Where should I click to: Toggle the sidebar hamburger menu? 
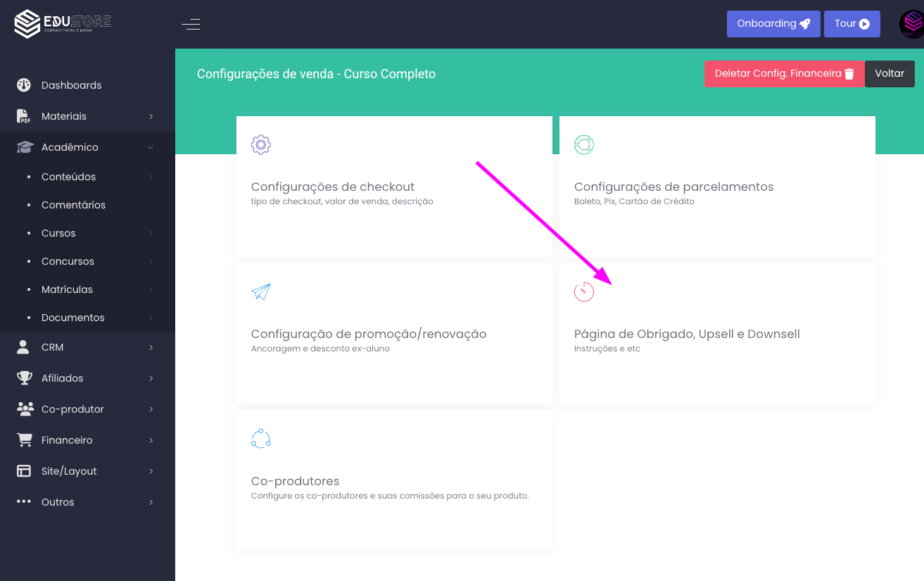pos(191,25)
